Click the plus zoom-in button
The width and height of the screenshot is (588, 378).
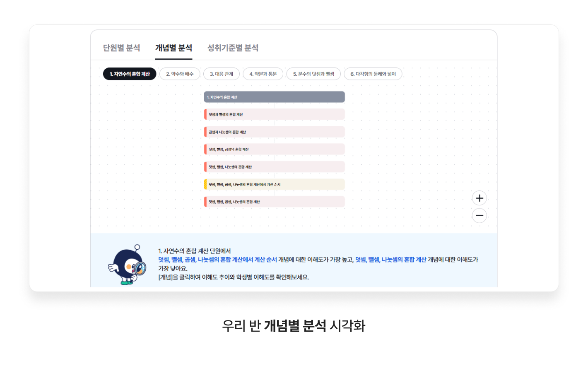click(479, 198)
